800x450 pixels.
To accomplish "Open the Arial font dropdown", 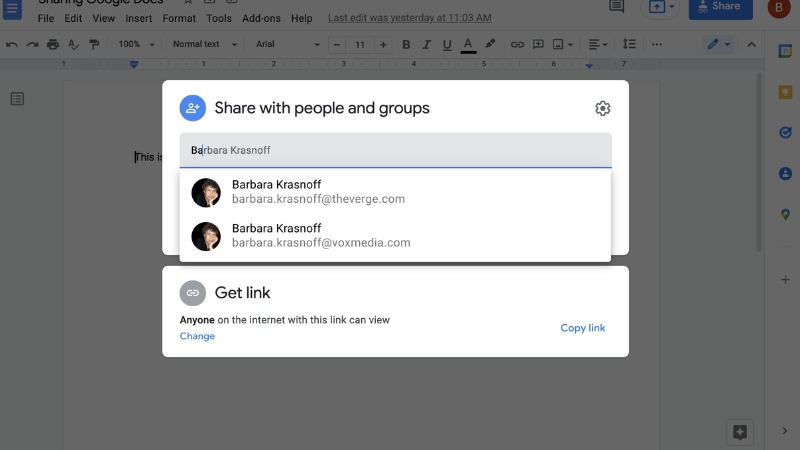I will pos(287,44).
